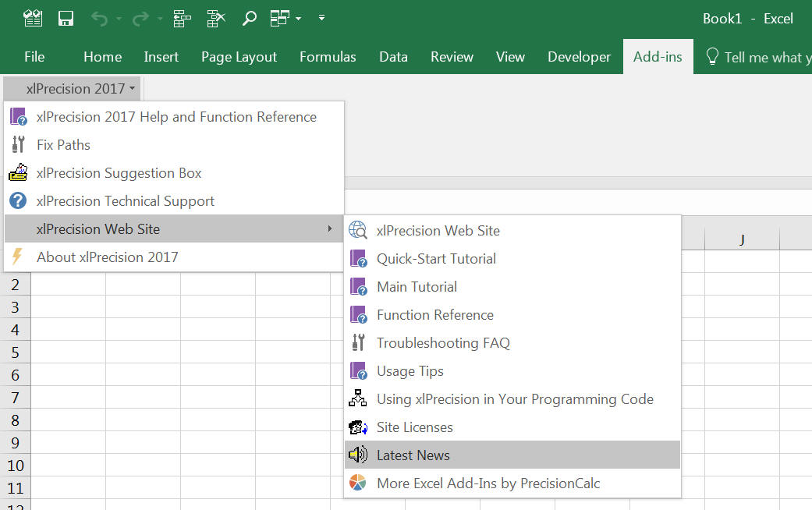Screen dimensions: 812x510
Task: Open the Redo history dropdown arrow
Action: click(160, 19)
